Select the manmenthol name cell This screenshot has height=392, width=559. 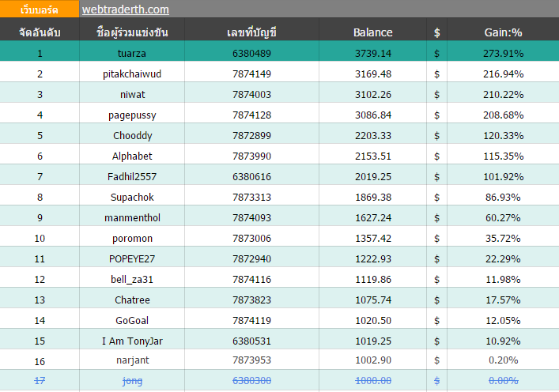pos(132,218)
